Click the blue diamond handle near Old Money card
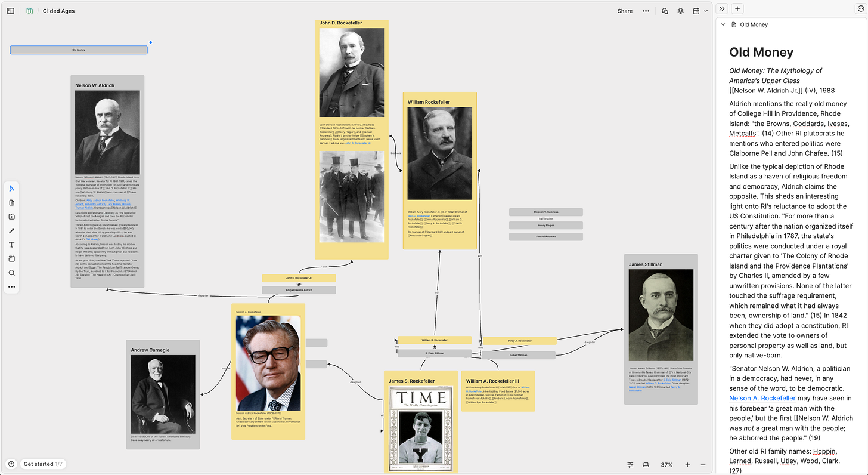Viewport: 868px width, 475px height. click(x=151, y=42)
